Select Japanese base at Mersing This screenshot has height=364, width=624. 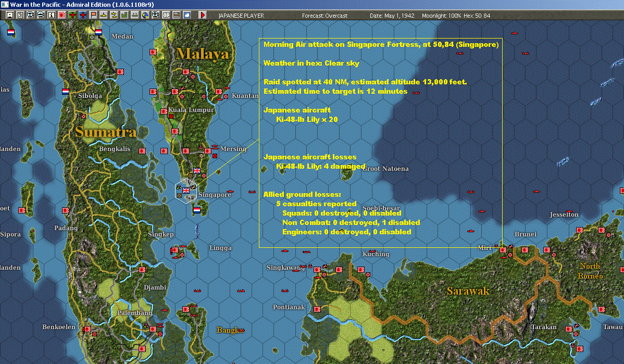(208, 151)
